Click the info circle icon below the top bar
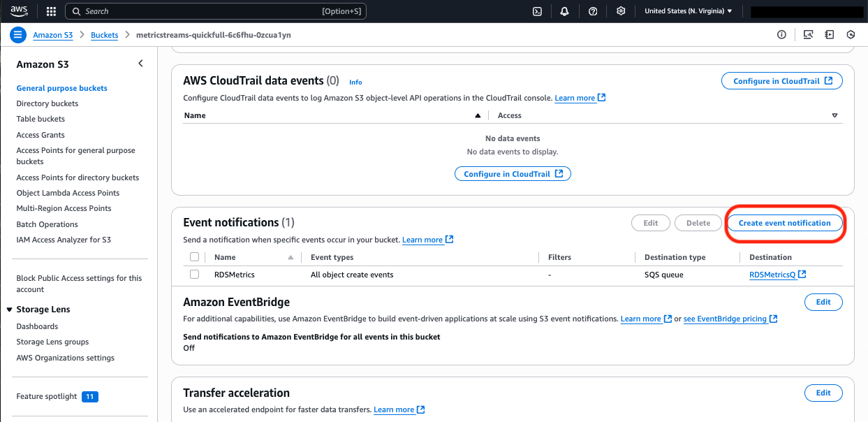The width and height of the screenshot is (868, 422). click(781, 35)
